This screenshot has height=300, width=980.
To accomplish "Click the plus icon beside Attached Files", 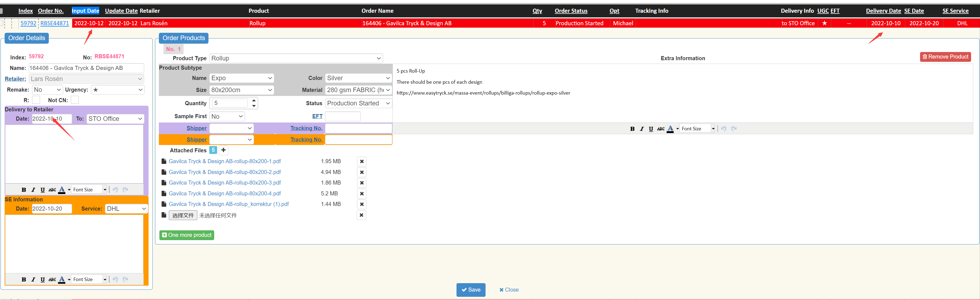I will (223, 150).
